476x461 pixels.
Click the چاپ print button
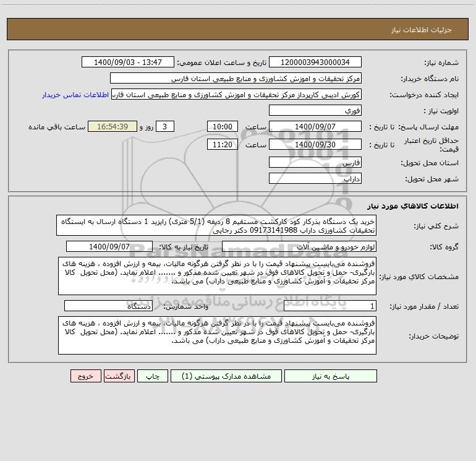pos(153,376)
